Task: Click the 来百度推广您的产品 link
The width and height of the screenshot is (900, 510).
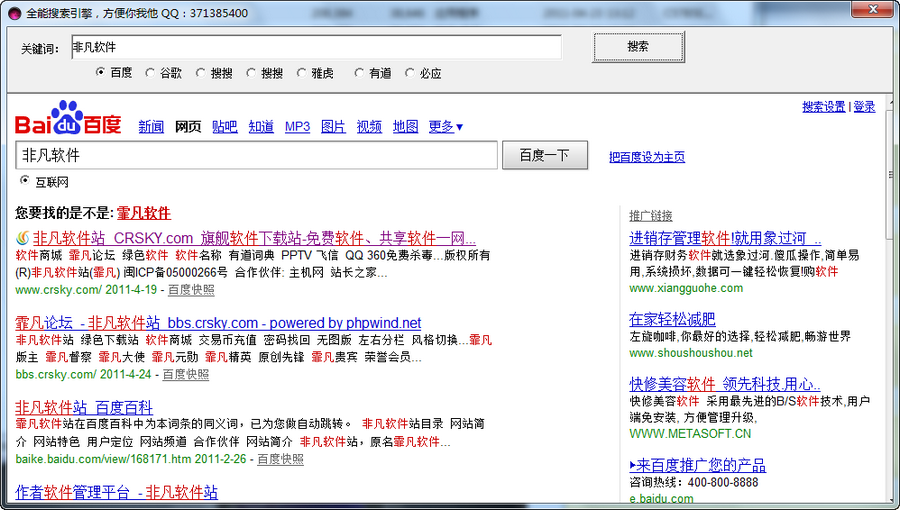Action: click(697, 465)
